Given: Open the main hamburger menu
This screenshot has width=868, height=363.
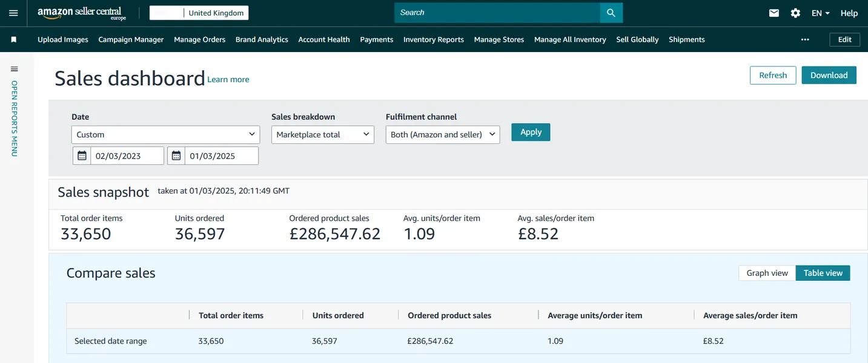Looking at the screenshot, I should tap(13, 13).
